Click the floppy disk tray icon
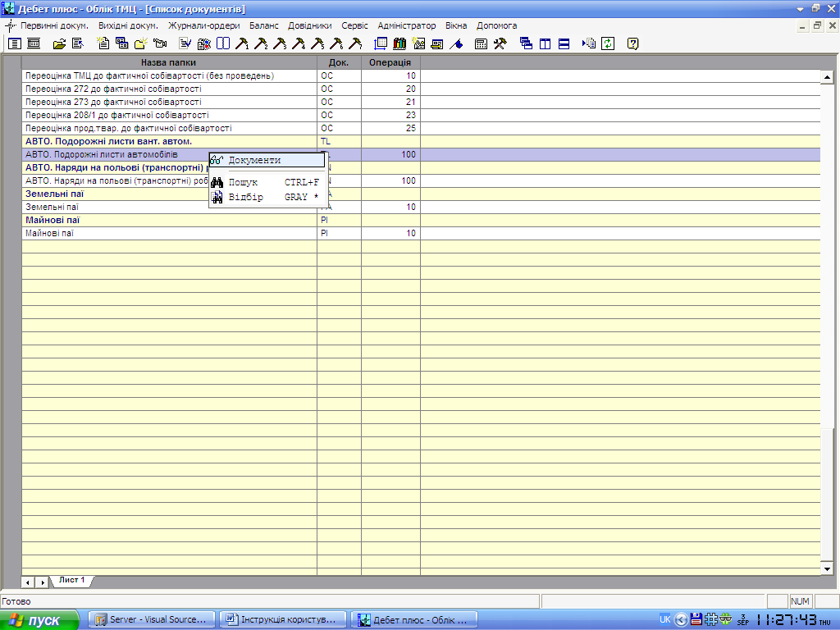 point(696,620)
